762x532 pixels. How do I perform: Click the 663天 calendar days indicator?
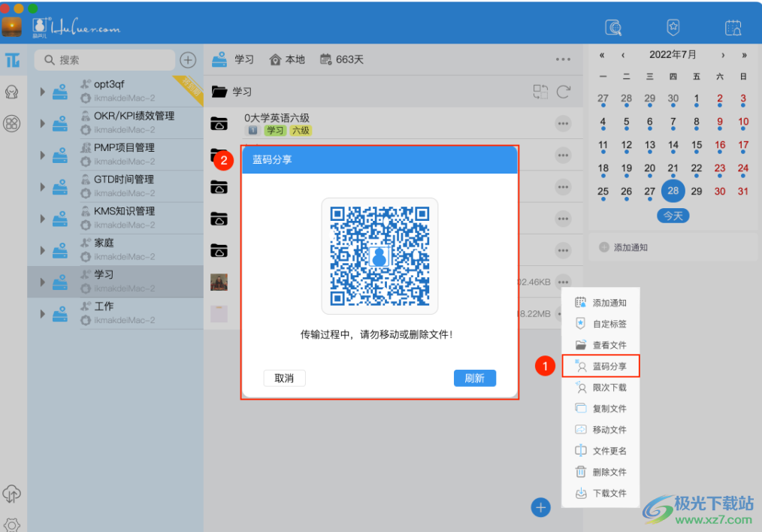tap(342, 59)
